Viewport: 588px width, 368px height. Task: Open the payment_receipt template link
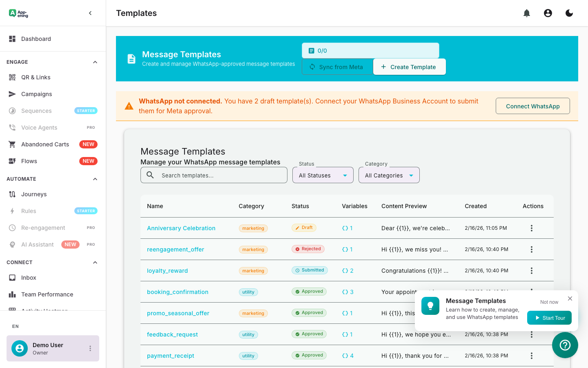point(170,355)
